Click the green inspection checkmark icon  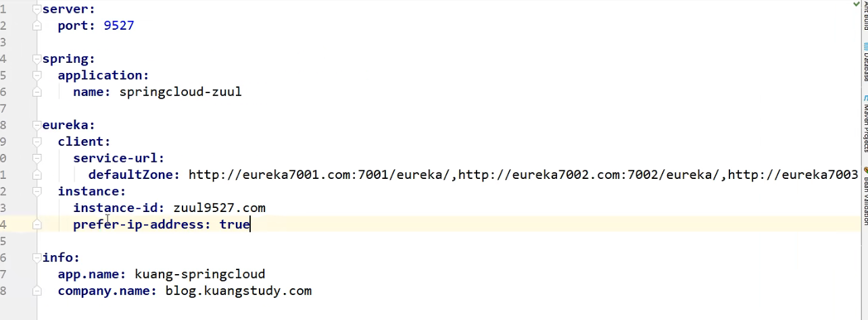[x=856, y=4]
